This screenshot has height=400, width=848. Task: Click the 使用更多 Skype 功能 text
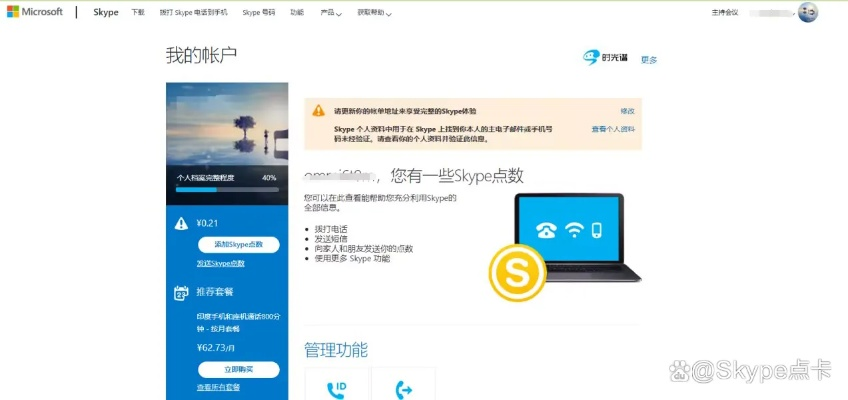353,258
